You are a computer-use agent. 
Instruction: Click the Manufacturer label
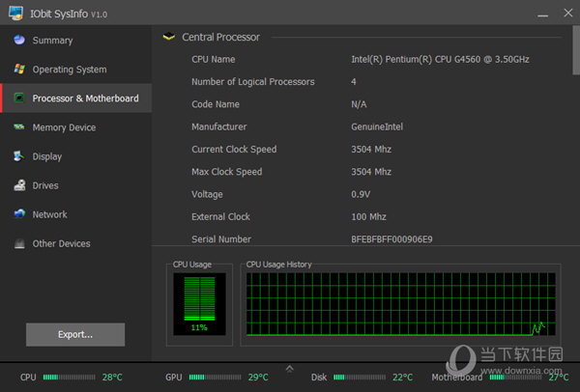coord(219,126)
